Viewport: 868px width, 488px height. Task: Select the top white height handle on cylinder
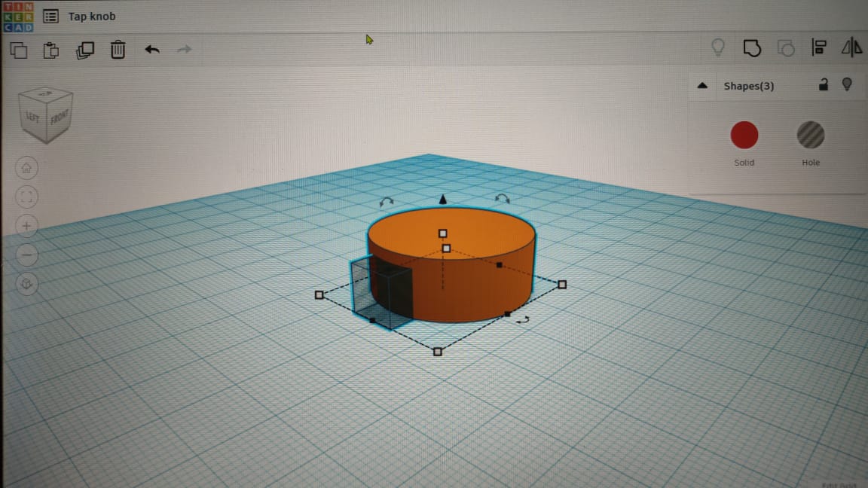point(443,233)
